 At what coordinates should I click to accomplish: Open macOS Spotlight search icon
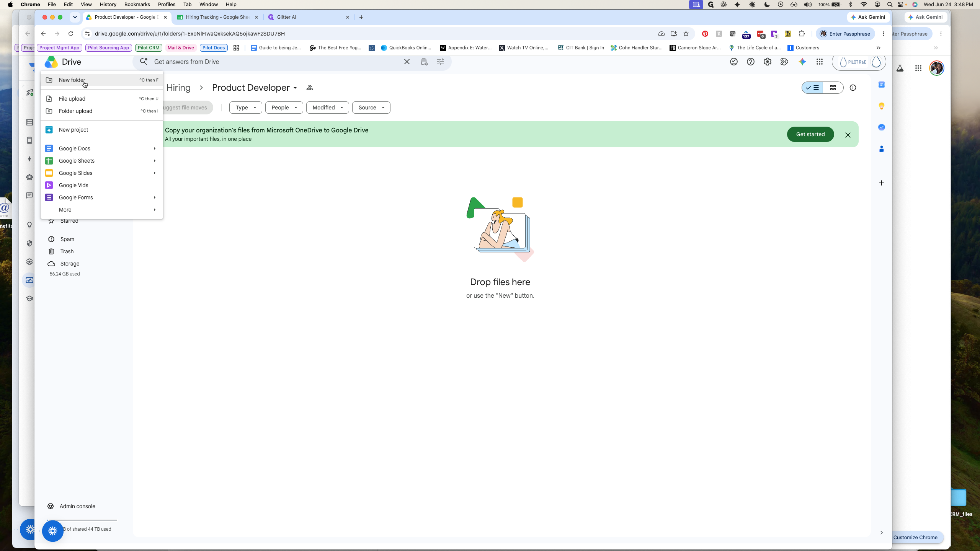[890, 4]
